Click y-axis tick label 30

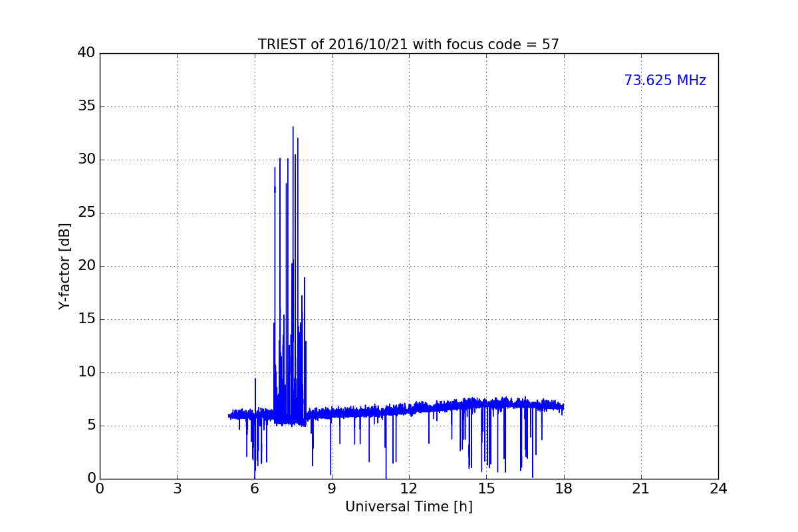tap(86, 160)
